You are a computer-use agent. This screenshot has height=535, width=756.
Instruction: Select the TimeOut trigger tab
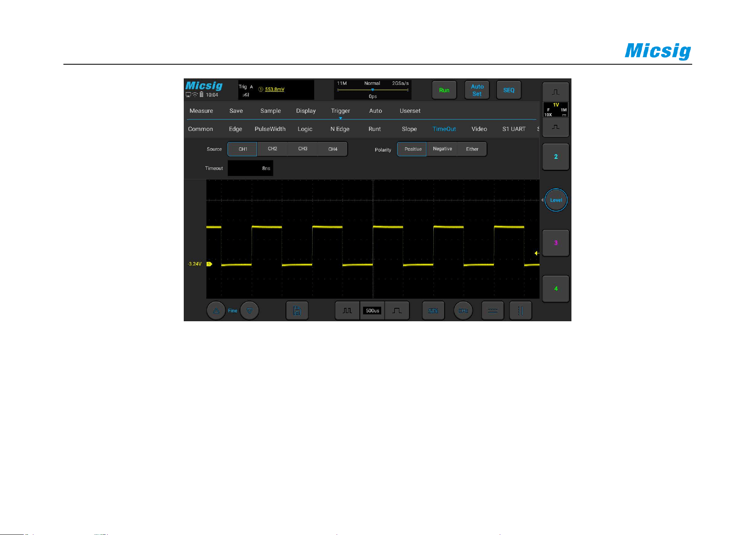click(444, 129)
